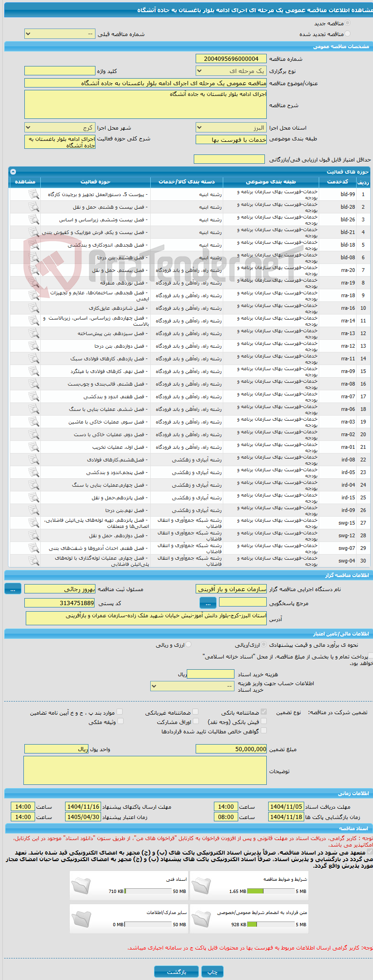Open view icon for row ird-15
This screenshot has height=980, width=373.
tap(34, 497)
